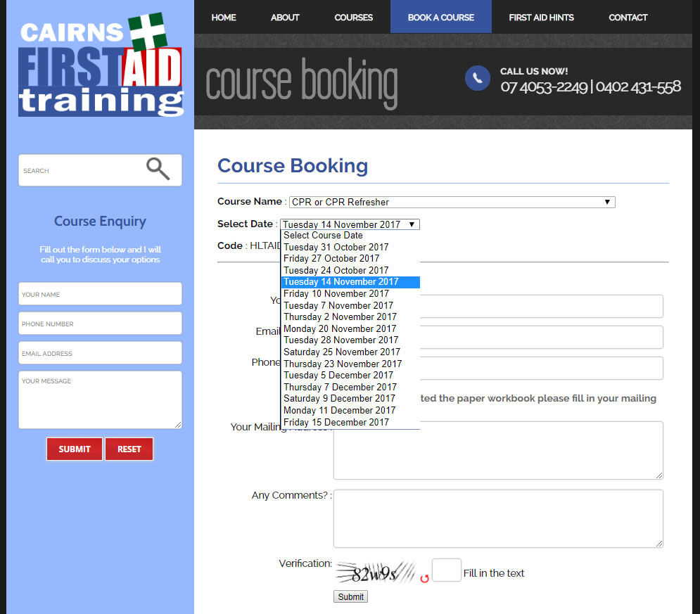Viewport: 700px width, 614px height.
Task: Open the Course Name dropdown
Action: click(452, 202)
